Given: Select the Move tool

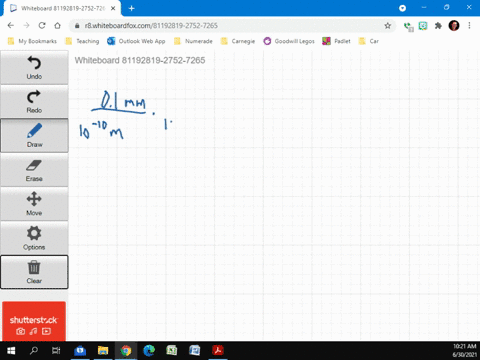Looking at the screenshot, I should point(34,204).
